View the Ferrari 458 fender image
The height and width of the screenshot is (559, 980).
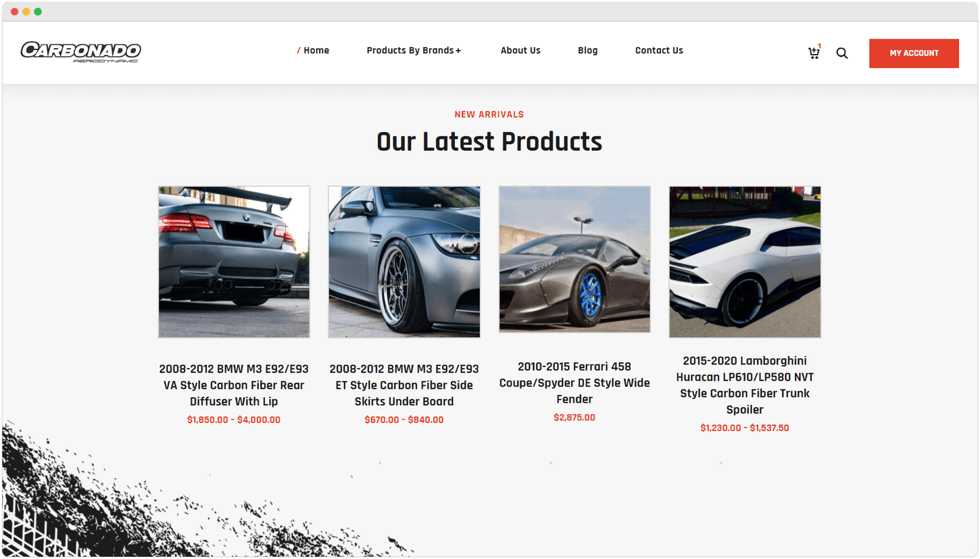[574, 260]
